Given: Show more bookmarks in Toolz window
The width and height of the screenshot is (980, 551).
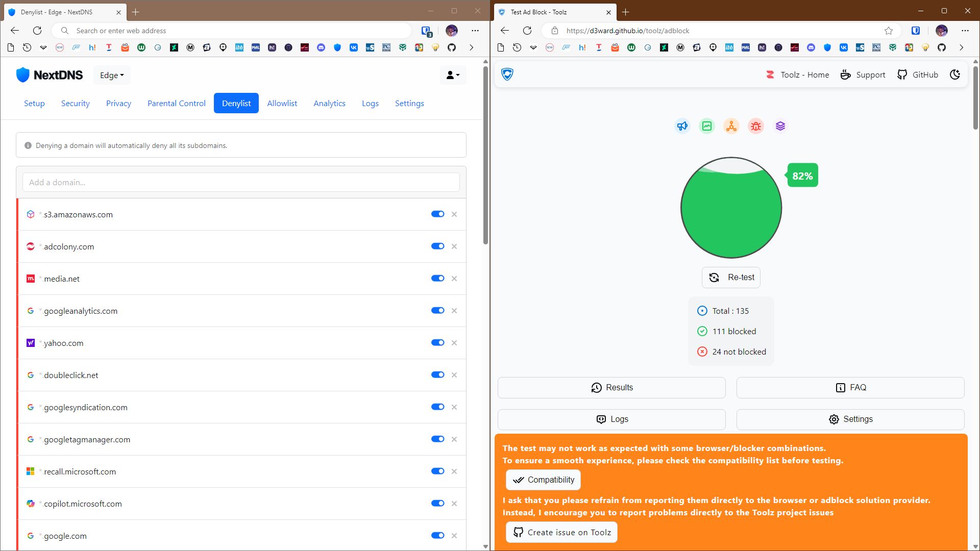Looking at the screenshot, I should (x=962, y=47).
